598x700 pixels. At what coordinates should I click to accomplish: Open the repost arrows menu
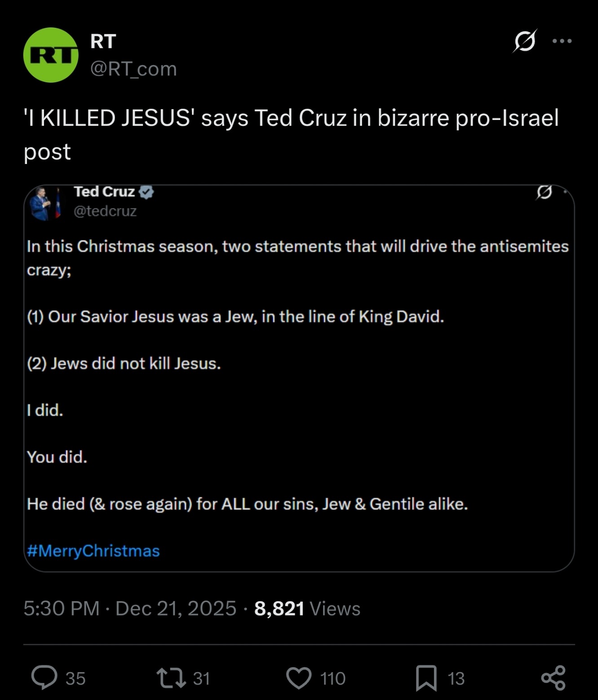171,678
